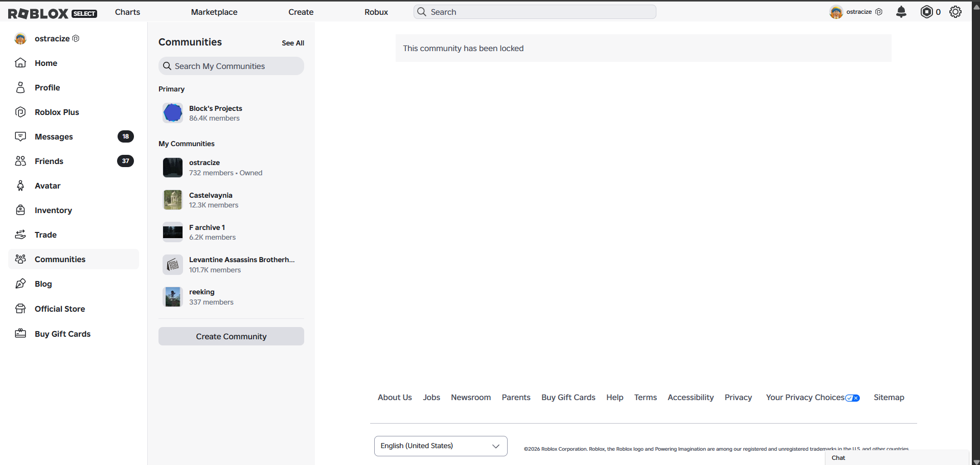Click the Castelvaynia community thumbnail
The height and width of the screenshot is (465, 980).
(173, 200)
